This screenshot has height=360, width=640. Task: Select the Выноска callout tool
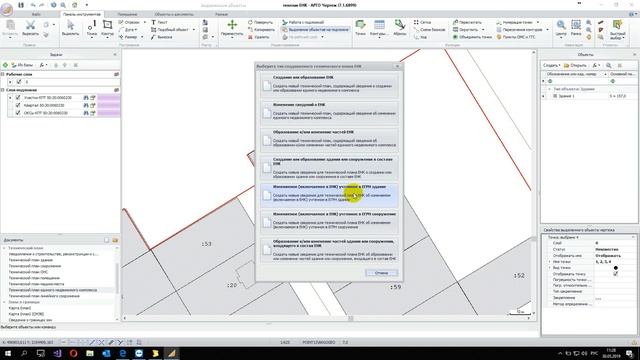tap(162, 37)
